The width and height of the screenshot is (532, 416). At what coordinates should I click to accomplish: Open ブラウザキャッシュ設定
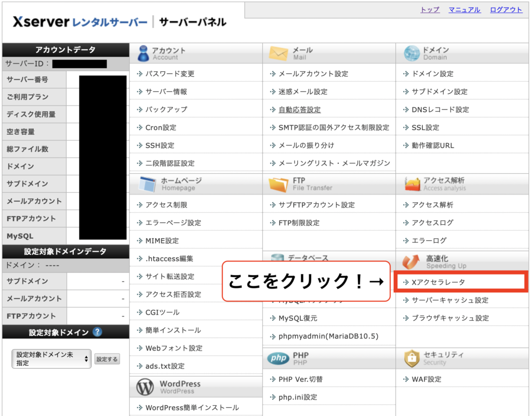pyautogui.click(x=450, y=318)
